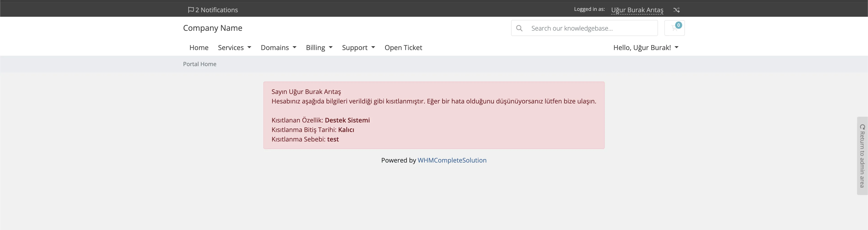This screenshot has height=230, width=868.
Task: Expand the Billing dropdown menu
Action: click(319, 48)
